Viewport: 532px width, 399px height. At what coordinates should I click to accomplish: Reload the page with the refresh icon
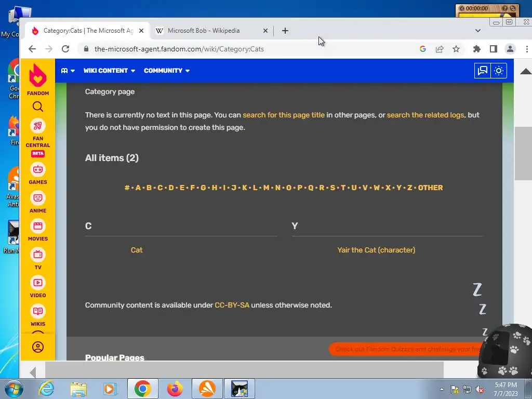coord(65,49)
